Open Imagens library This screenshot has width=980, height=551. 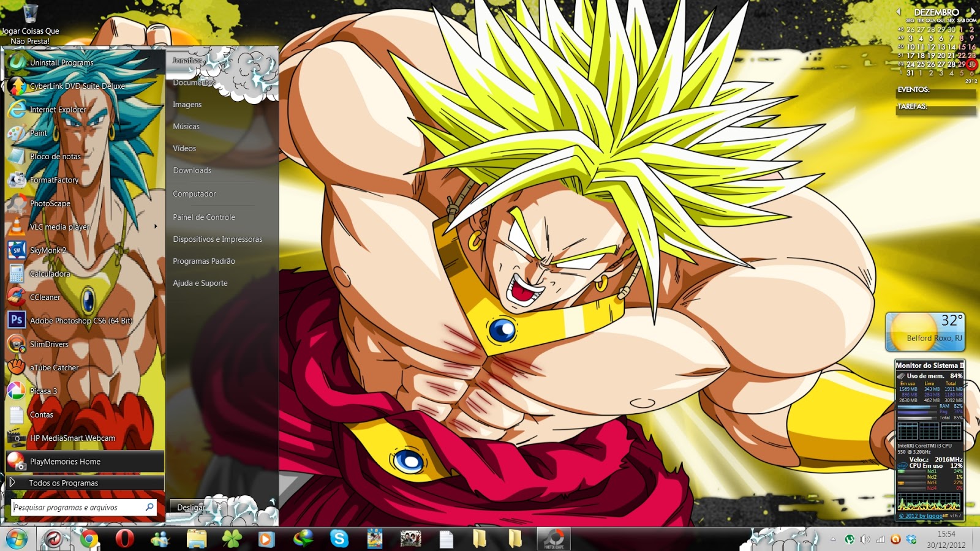pyautogui.click(x=187, y=105)
